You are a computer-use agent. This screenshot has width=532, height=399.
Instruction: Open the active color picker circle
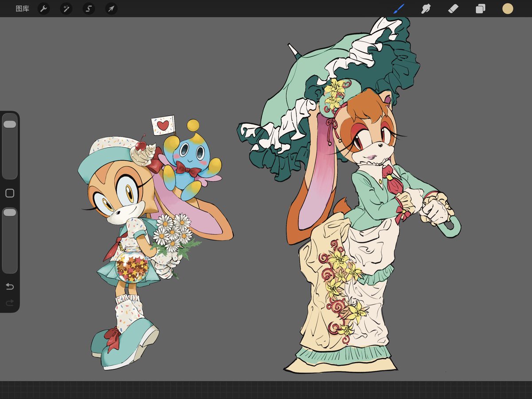[x=508, y=8]
